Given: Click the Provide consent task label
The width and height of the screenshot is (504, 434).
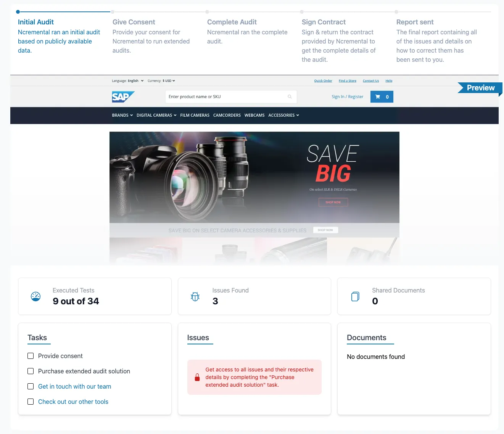Looking at the screenshot, I should click(x=60, y=356).
